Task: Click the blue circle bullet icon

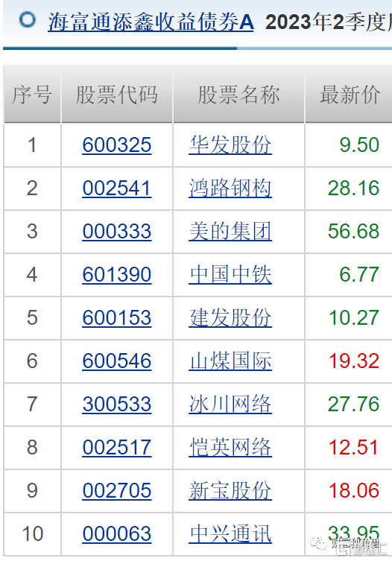Action: (x=28, y=20)
